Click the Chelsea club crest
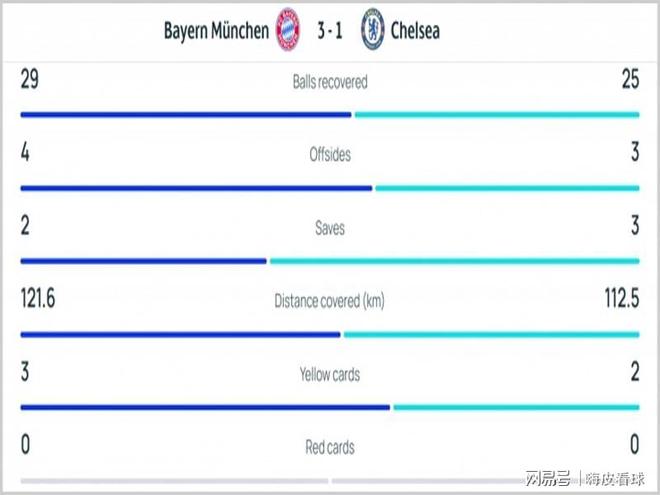Viewport: 660px width, 495px height. point(373,30)
